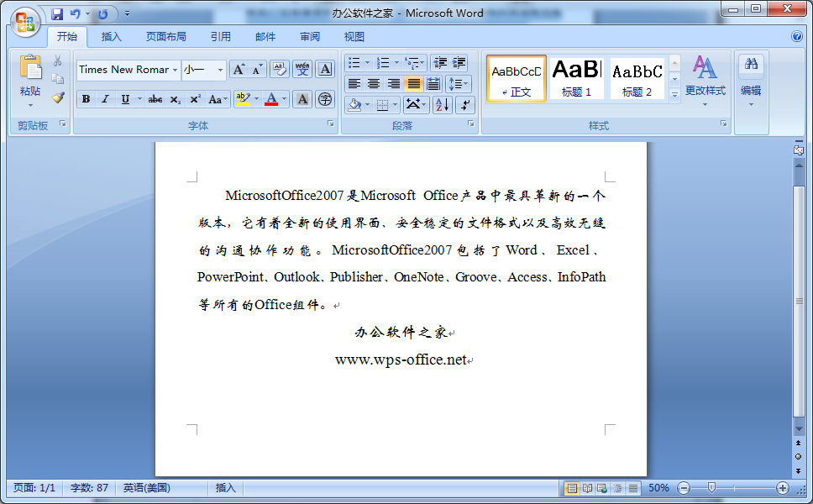Click the zoom slider handle
This screenshot has height=504, width=813.
pos(711,487)
